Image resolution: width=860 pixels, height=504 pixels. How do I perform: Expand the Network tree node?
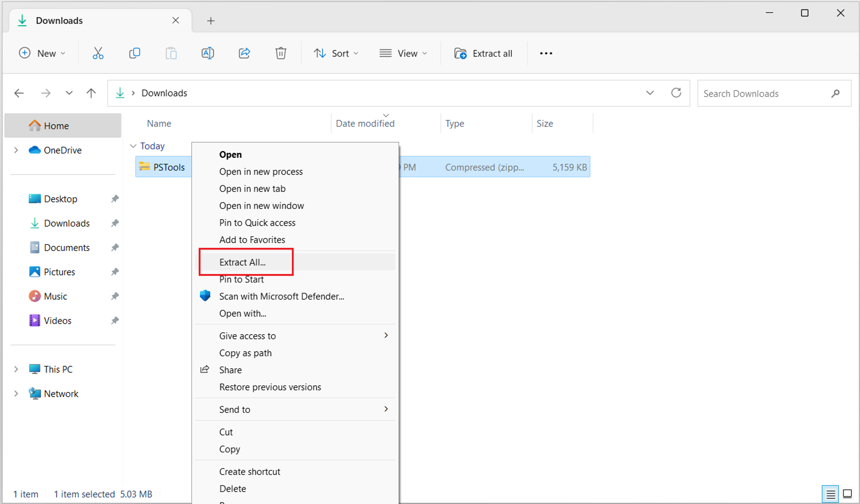tap(16, 393)
